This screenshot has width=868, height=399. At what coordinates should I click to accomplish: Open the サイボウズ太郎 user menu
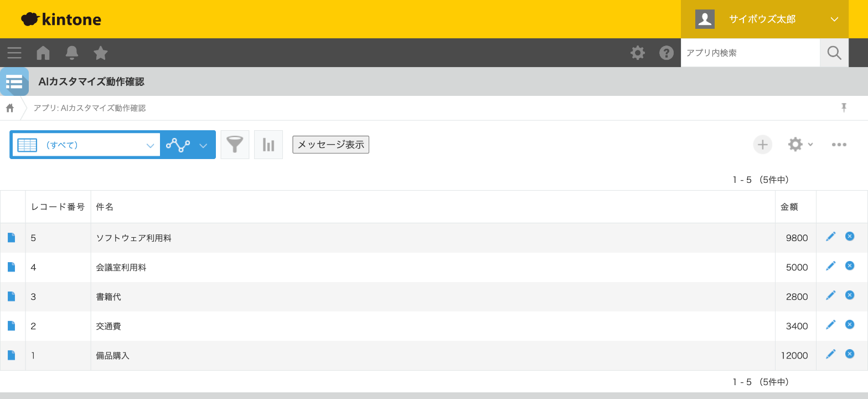click(764, 19)
